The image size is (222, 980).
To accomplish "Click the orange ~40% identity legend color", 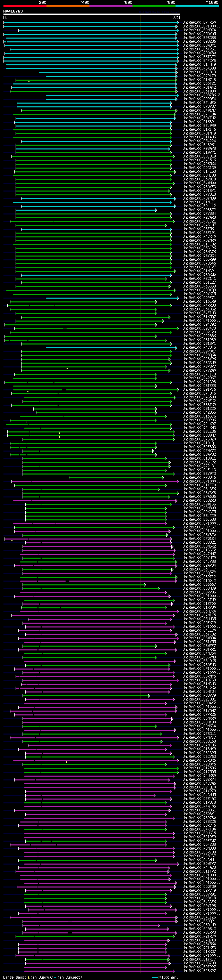I will tap(68, 6).
